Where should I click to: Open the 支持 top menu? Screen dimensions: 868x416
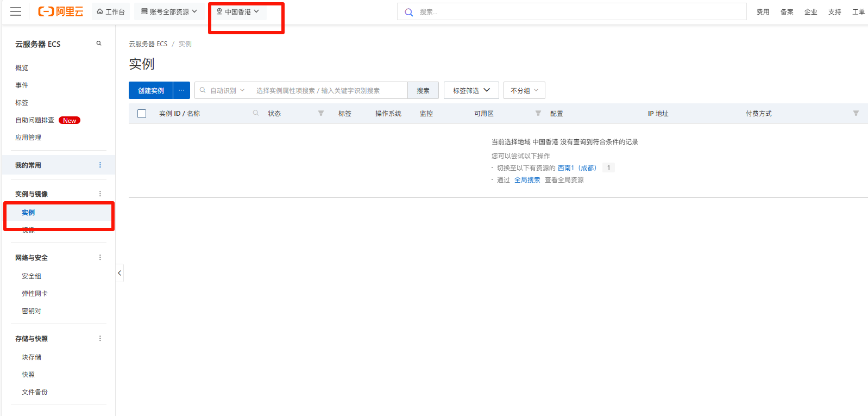pyautogui.click(x=835, y=12)
